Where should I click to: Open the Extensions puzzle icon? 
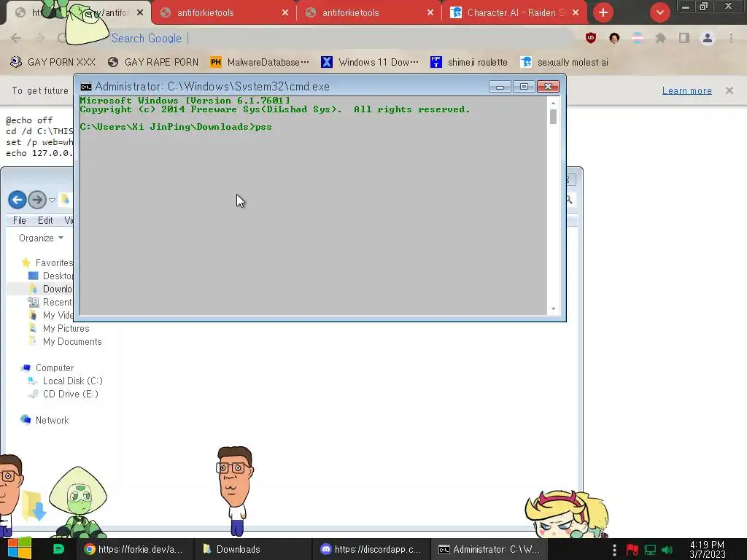(x=660, y=38)
